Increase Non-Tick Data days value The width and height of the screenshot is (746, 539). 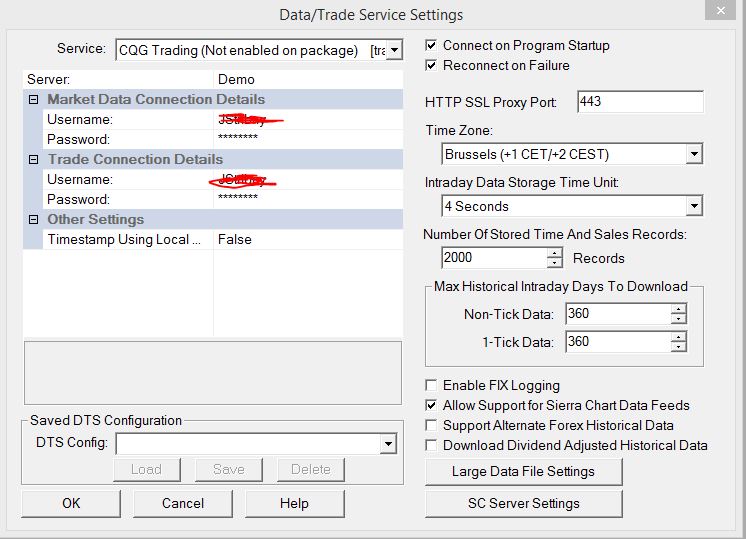(x=678, y=309)
